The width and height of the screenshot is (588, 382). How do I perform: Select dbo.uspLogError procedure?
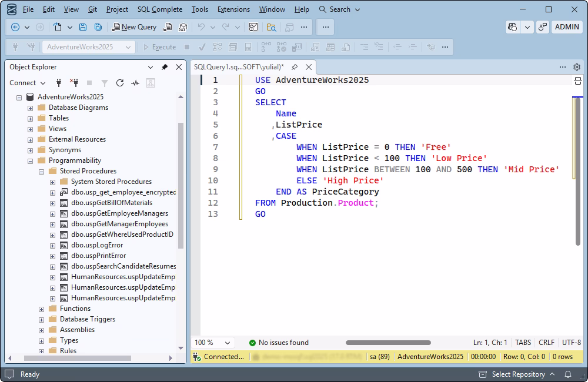(x=97, y=245)
